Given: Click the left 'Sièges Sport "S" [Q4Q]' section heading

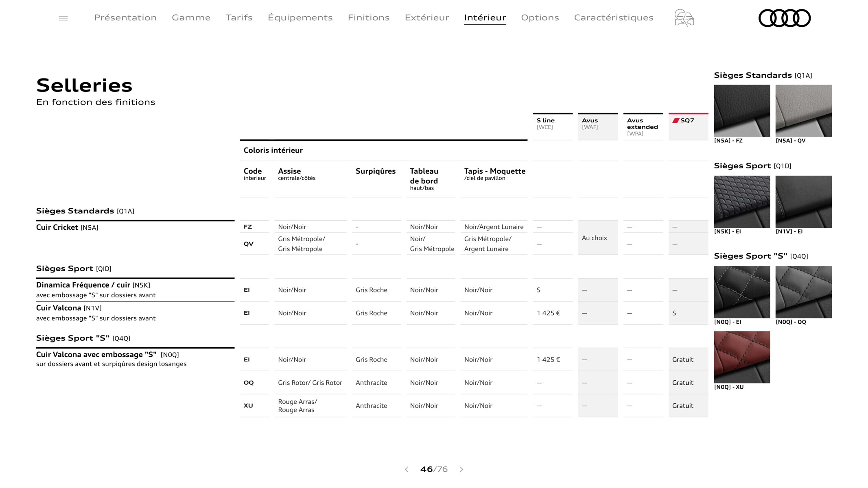Looking at the screenshot, I should point(83,338).
